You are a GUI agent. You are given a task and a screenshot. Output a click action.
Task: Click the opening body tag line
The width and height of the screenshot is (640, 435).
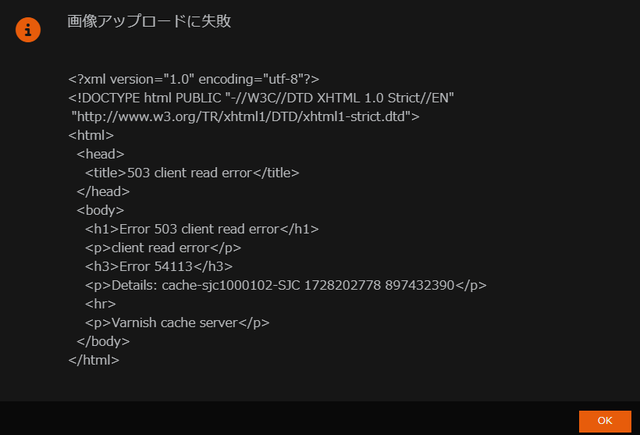100,210
